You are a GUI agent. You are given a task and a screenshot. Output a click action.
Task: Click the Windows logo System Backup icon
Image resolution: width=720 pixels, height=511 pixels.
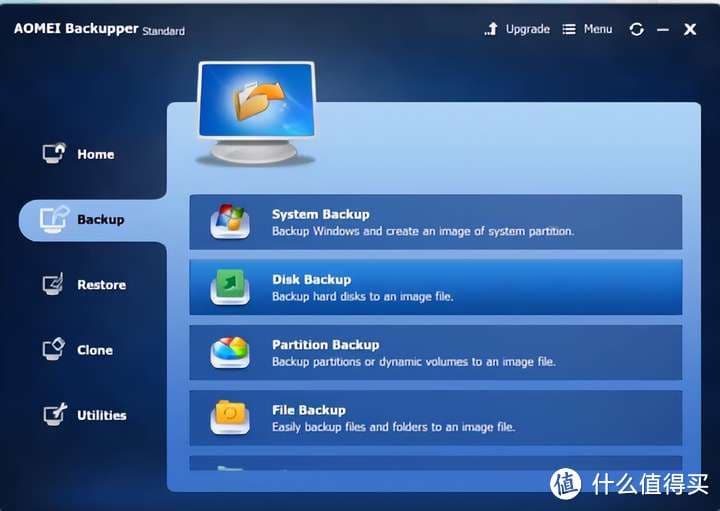pyautogui.click(x=230, y=221)
